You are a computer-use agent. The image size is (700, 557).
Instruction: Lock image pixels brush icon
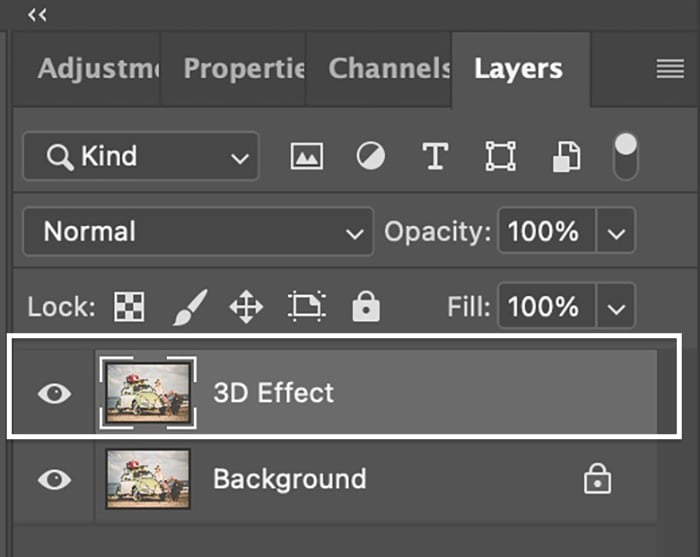point(190,307)
